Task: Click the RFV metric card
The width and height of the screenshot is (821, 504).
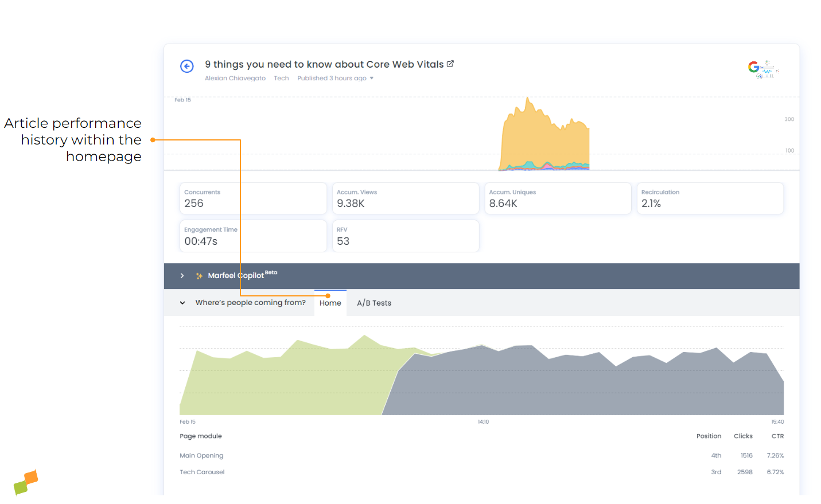Action: click(x=405, y=236)
